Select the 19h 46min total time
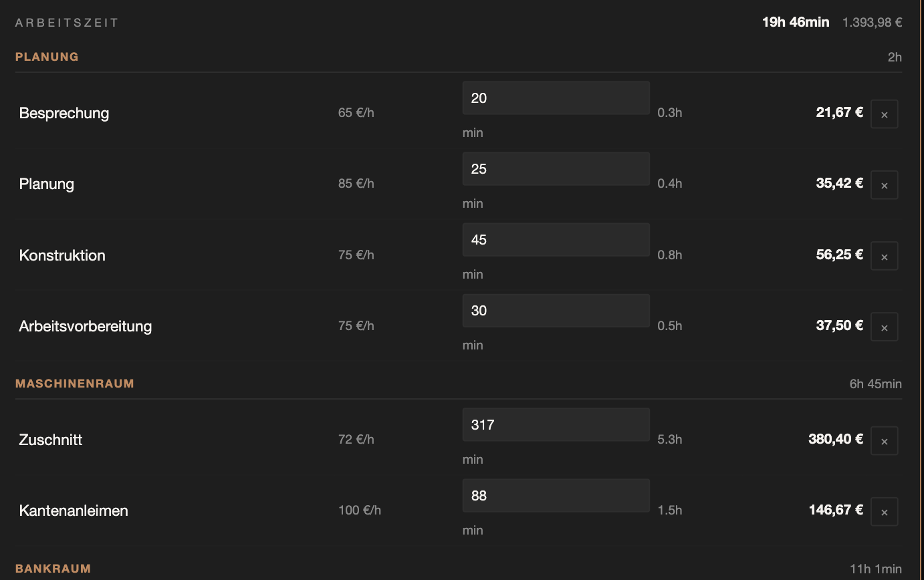 point(796,22)
